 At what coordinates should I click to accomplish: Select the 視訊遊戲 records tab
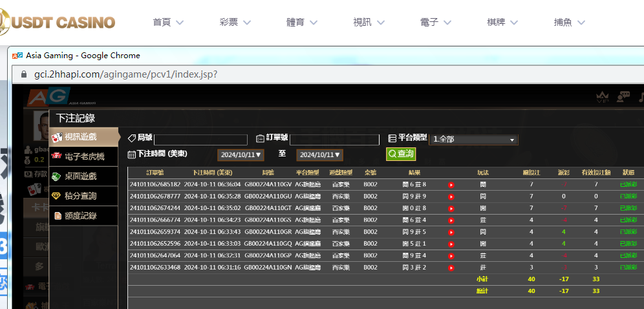pyautogui.click(x=84, y=136)
